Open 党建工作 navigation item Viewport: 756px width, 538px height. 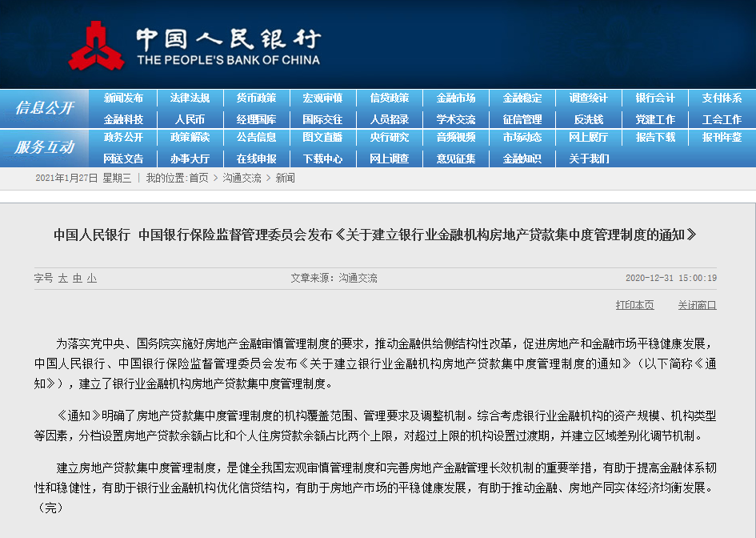coord(655,119)
